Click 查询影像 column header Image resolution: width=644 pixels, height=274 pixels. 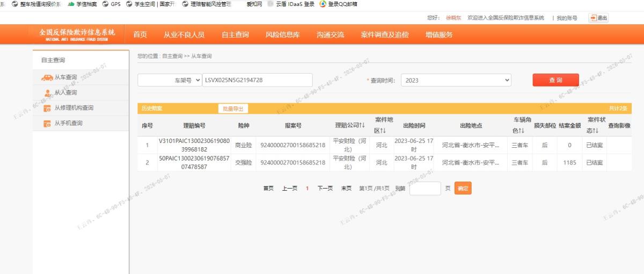pyautogui.click(x=619, y=126)
